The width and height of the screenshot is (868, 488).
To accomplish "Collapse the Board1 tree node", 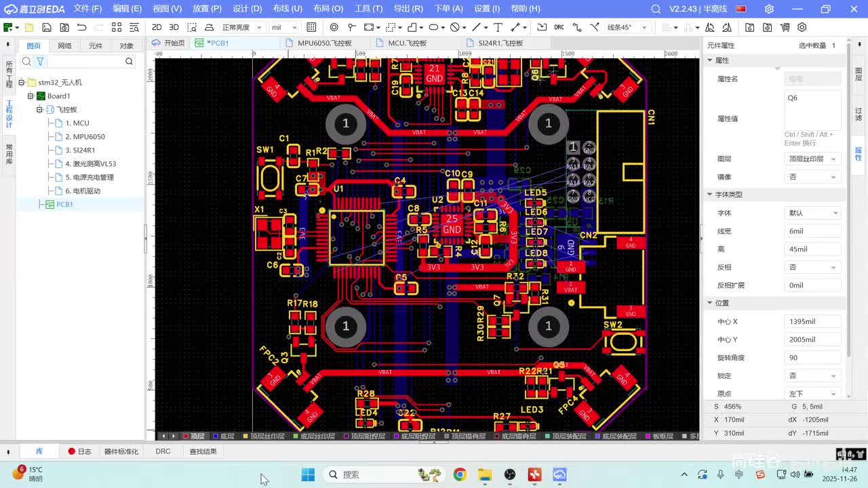I will 31,96.
